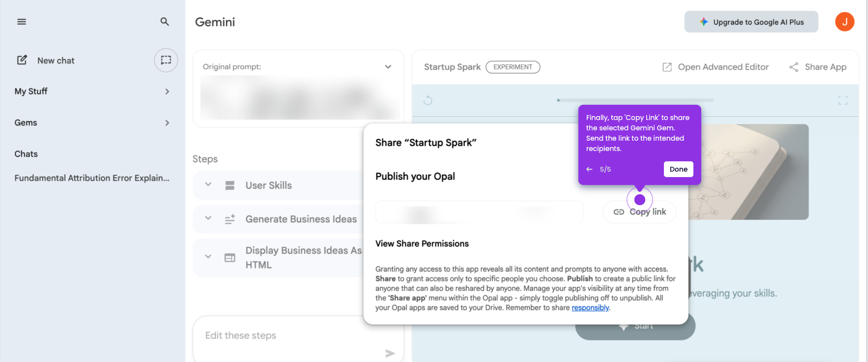Click the Chats heading
868x362 pixels.
26,154
